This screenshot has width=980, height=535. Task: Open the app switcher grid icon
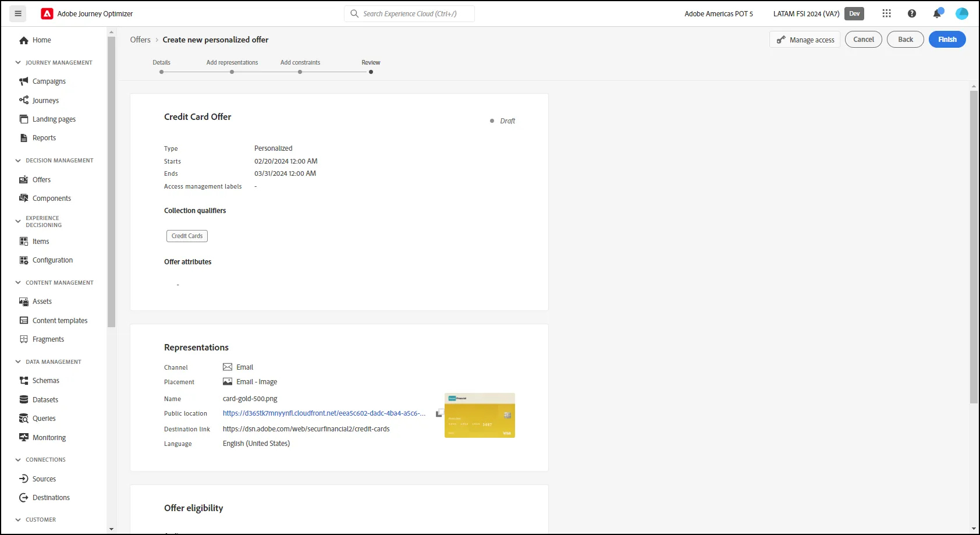coord(886,13)
